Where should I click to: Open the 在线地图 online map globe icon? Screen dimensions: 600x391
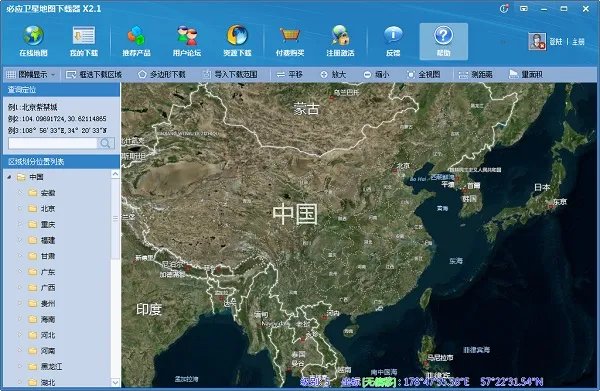[33, 36]
